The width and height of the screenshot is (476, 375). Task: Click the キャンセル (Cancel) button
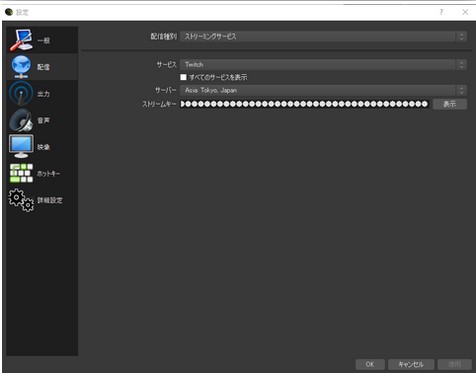point(411,364)
